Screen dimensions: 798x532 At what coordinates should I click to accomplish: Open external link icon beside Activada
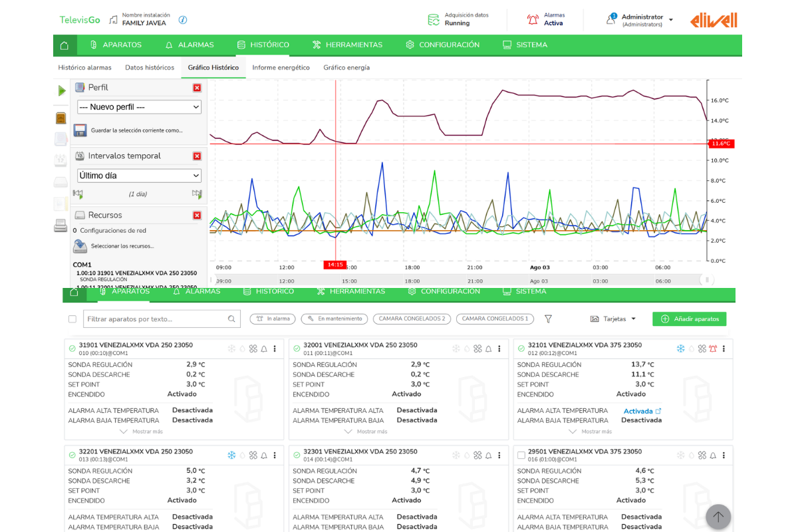point(658,411)
